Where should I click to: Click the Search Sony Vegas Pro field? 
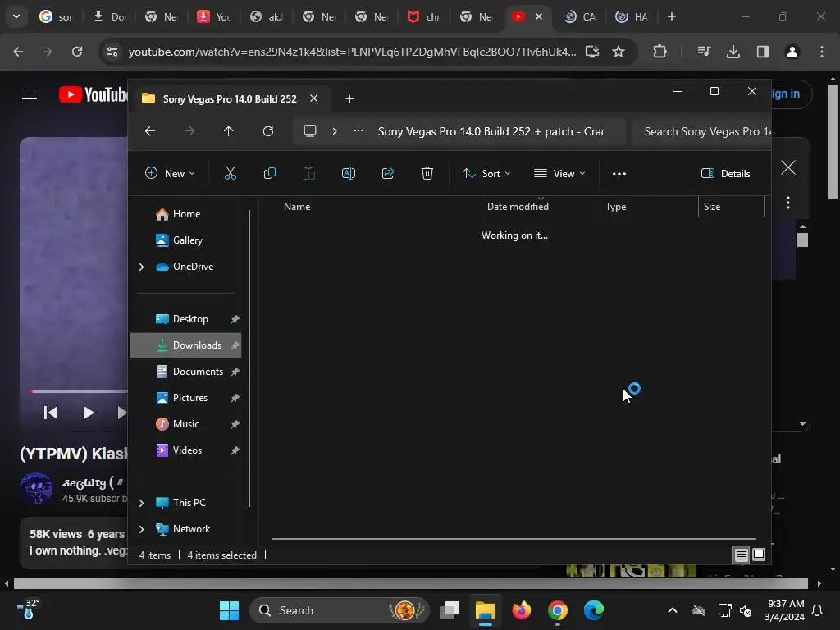click(702, 132)
